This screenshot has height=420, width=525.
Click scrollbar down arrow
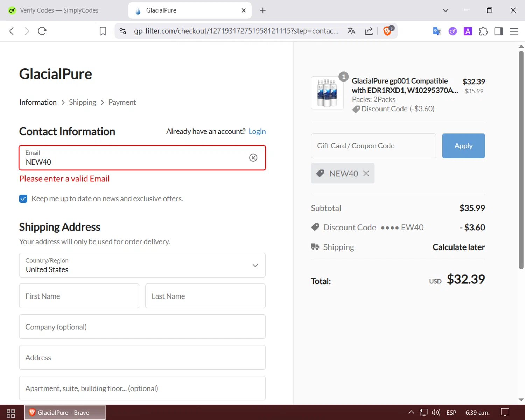click(521, 400)
